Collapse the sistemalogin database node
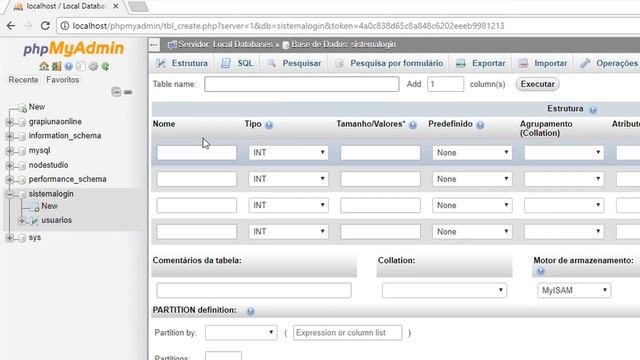Viewport: 640px width, 360px height. [x=9, y=194]
